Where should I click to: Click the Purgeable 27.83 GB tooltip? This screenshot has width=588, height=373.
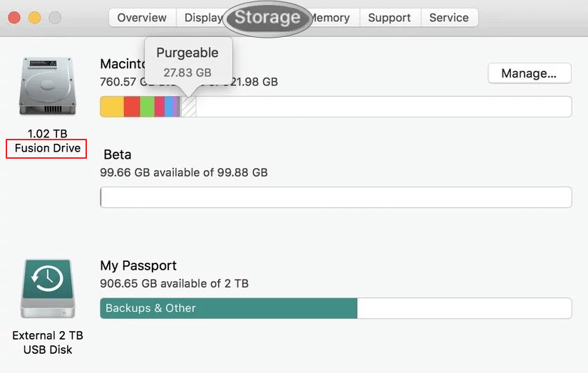coord(187,62)
